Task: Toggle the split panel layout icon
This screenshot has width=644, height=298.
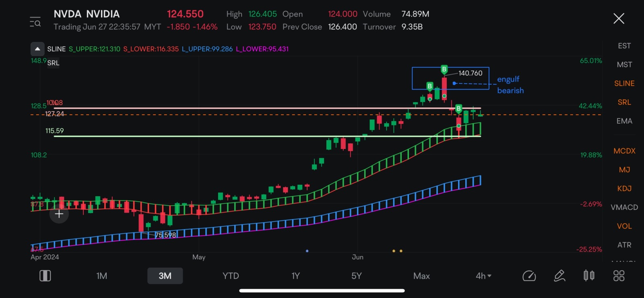Action: click(x=45, y=276)
